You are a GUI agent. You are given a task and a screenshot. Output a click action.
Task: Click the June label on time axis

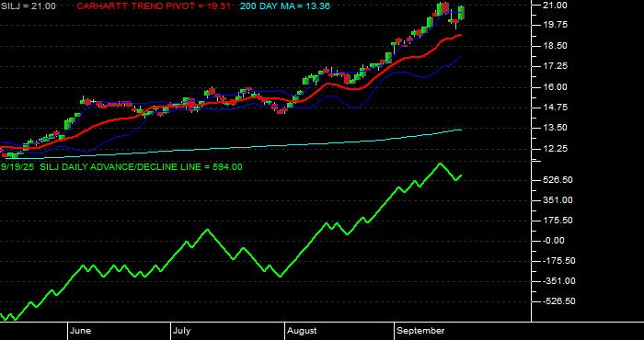[x=81, y=331]
